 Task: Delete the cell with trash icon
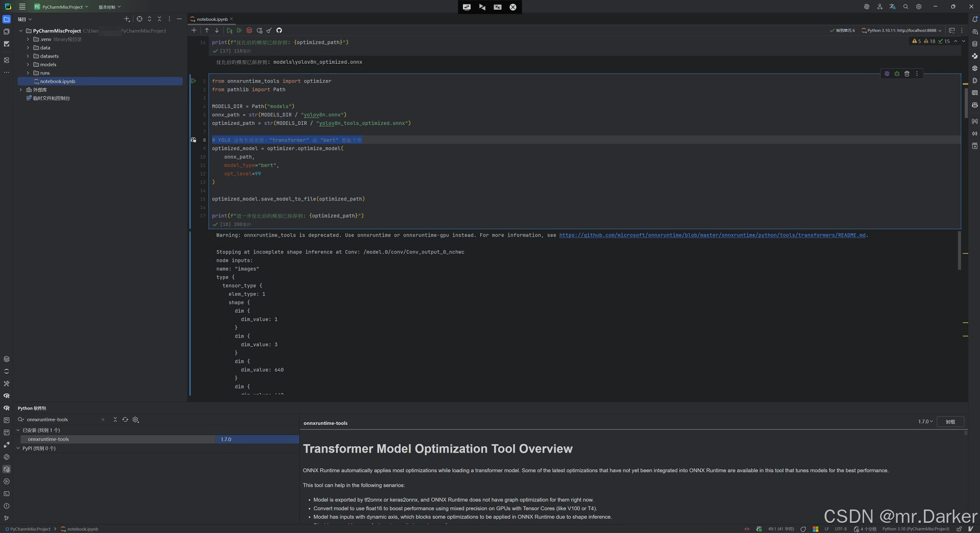907,73
